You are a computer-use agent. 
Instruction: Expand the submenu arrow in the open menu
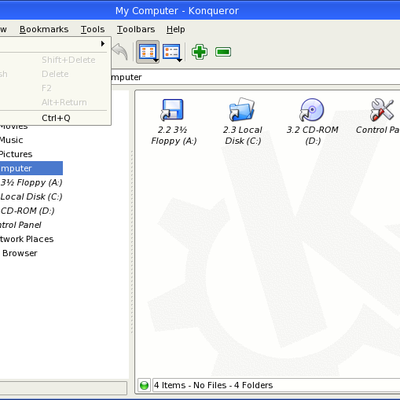(103, 44)
